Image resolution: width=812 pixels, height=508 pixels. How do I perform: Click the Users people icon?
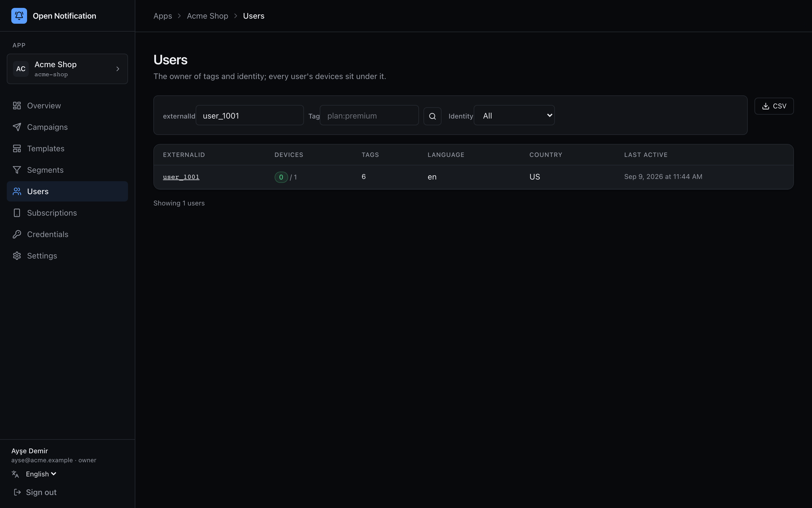17,192
